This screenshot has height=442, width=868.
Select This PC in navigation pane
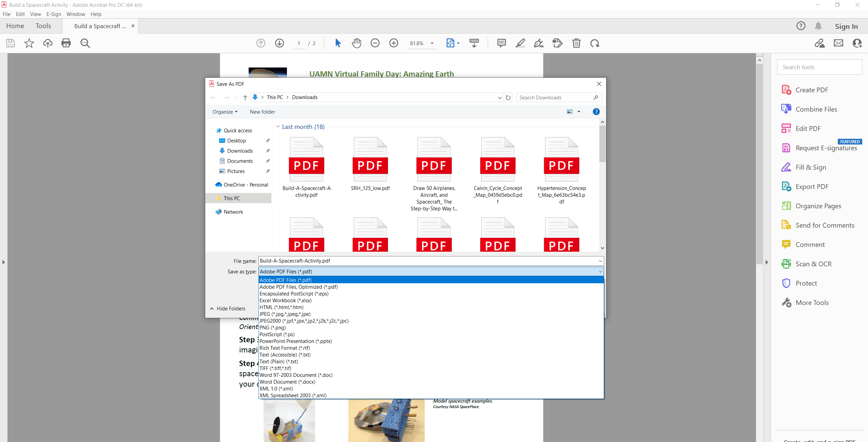point(232,198)
